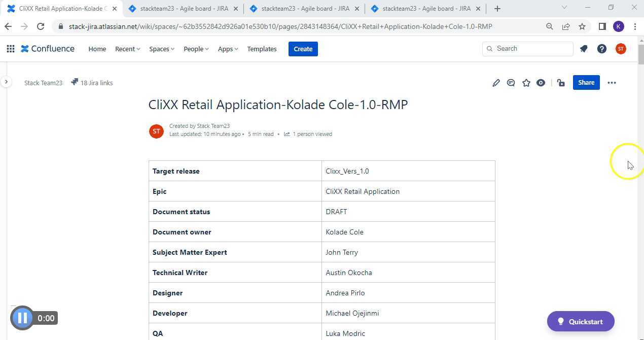Star this page as a favorite
Image resolution: width=644 pixels, height=340 pixels.
click(526, 82)
